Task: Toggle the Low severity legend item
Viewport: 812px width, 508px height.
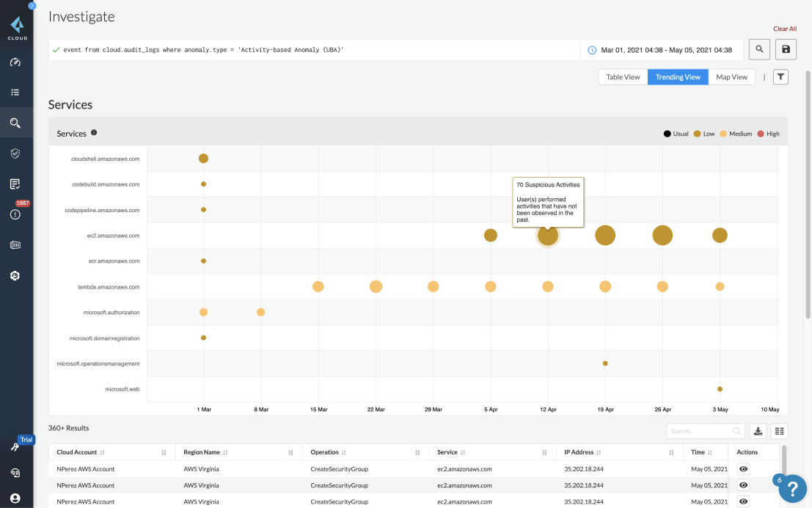Action: [x=703, y=134]
